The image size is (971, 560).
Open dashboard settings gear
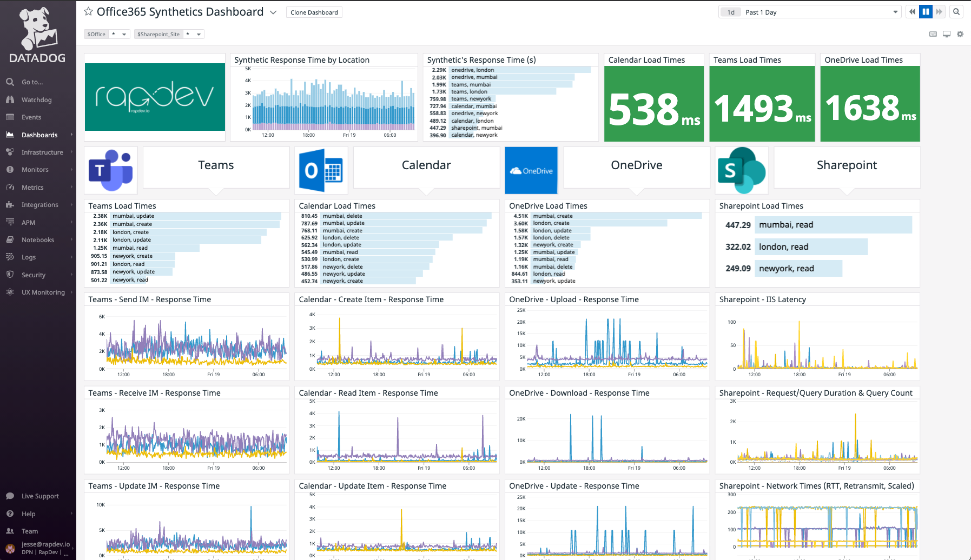[960, 34]
